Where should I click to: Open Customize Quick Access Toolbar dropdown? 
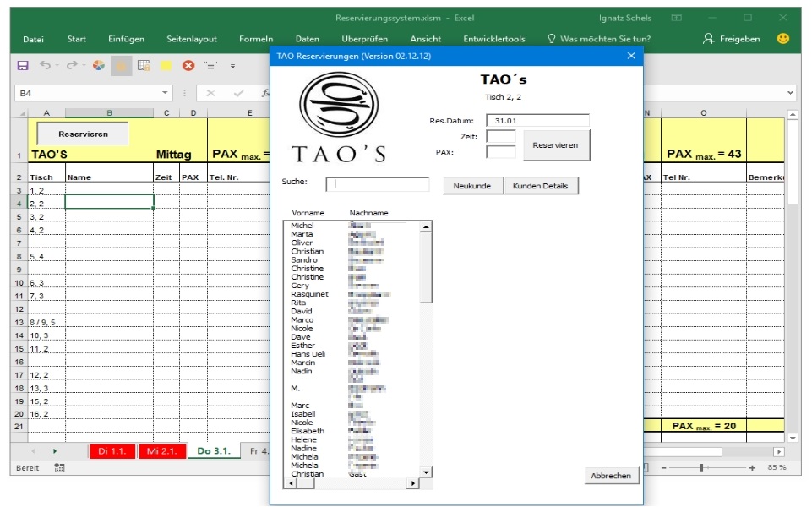point(232,66)
